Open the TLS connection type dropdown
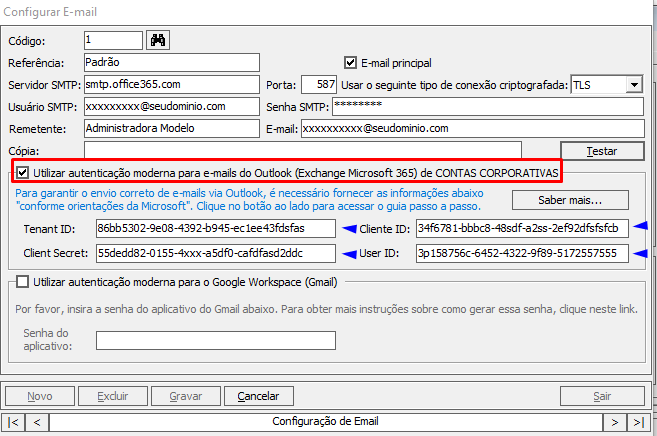 pyautogui.click(x=634, y=85)
